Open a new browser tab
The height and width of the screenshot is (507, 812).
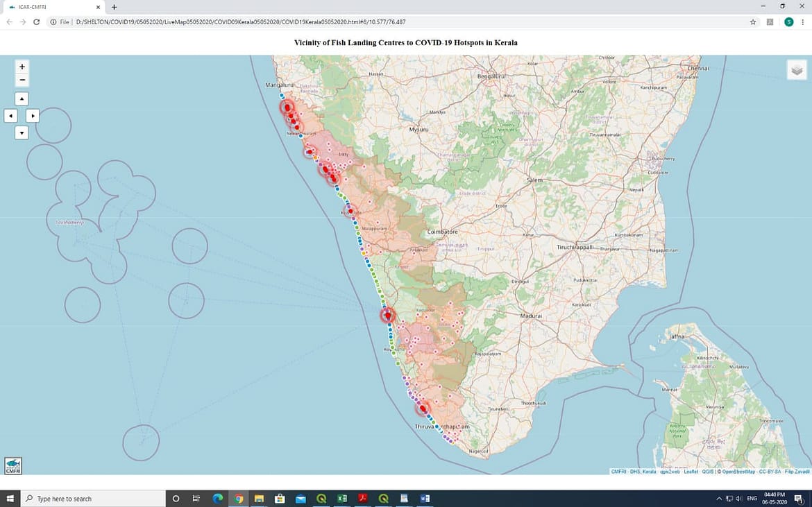pyautogui.click(x=115, y=7)
